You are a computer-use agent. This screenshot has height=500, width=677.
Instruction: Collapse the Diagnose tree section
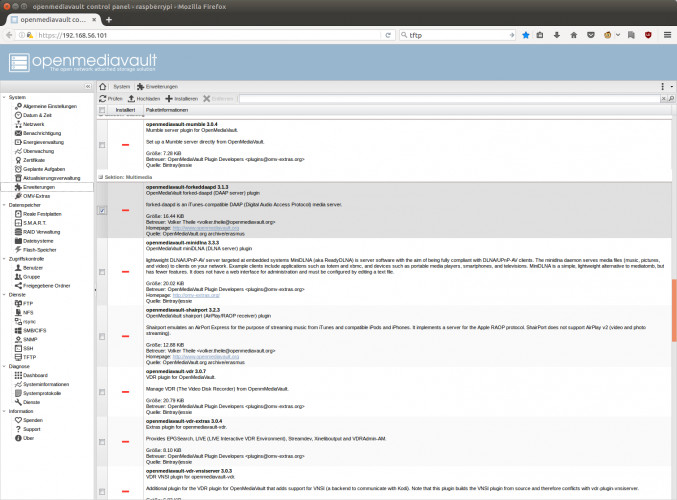(x=4, y=367)
